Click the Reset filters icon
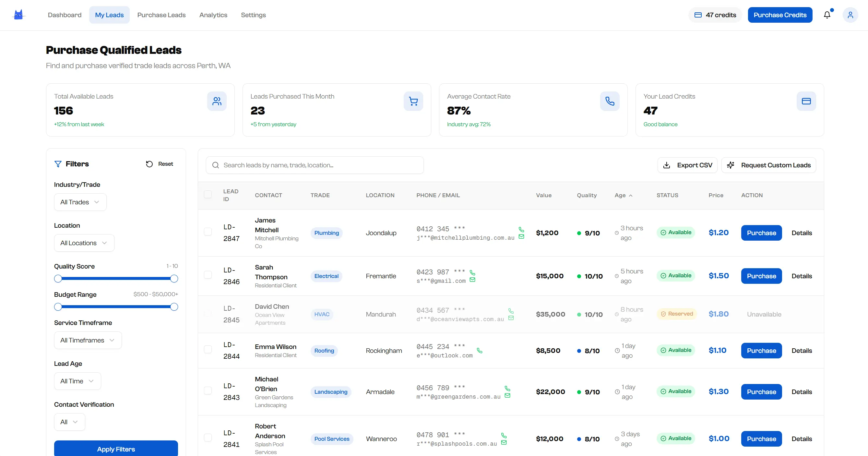 tap(149, 164)
